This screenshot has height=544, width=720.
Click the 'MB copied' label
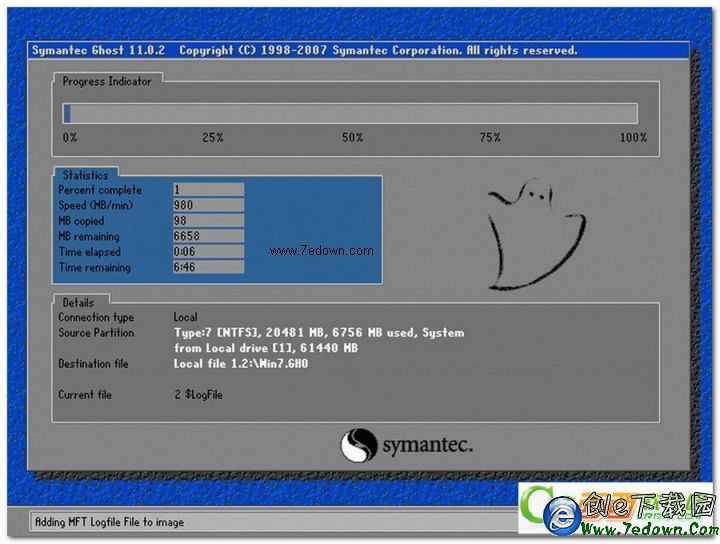81,221
